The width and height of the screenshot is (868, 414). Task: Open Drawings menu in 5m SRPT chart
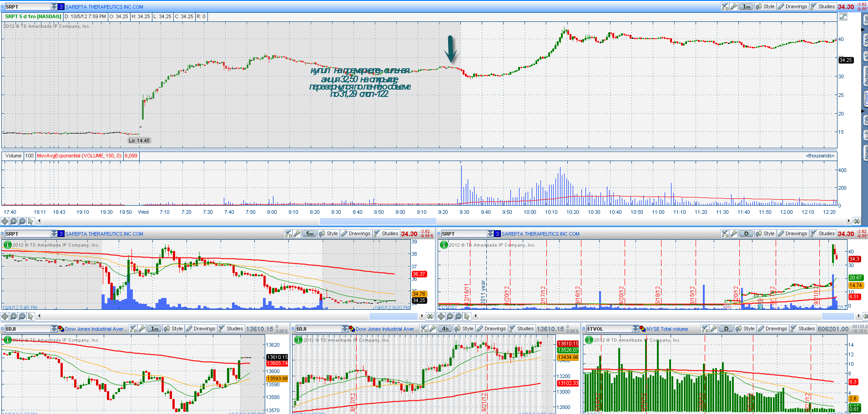coord(356,233)
